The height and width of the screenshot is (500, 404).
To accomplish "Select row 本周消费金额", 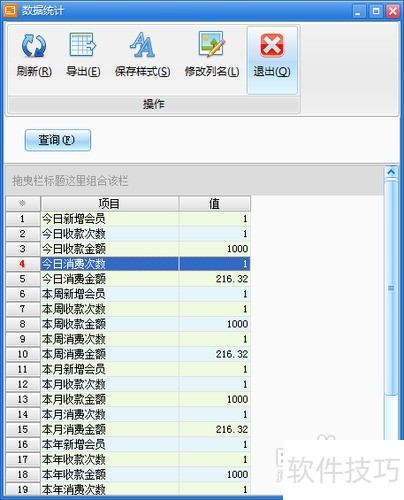I will tap(128, 354).
